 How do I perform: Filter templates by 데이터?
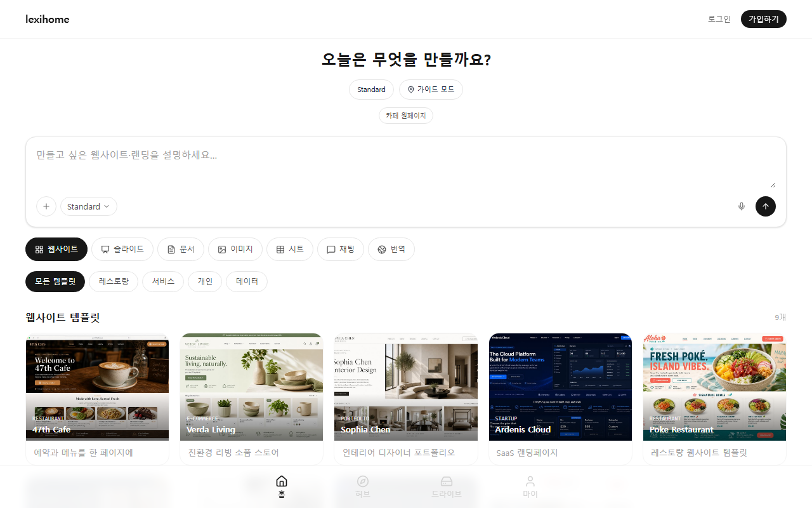click(247, 281)
